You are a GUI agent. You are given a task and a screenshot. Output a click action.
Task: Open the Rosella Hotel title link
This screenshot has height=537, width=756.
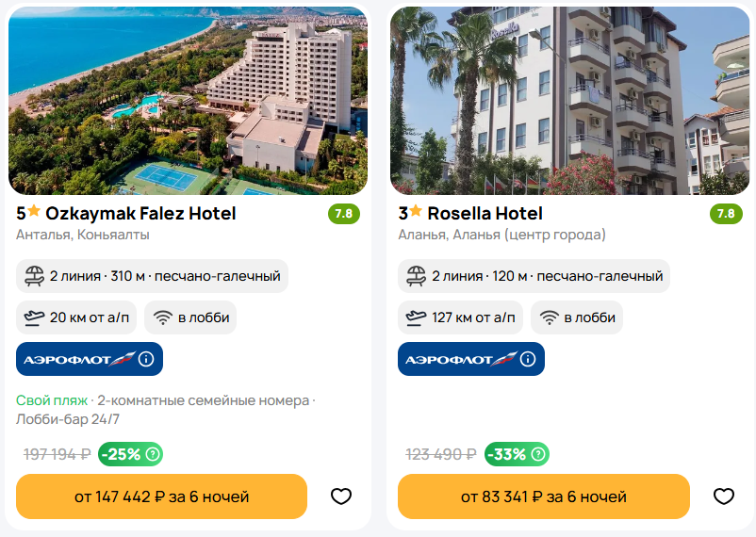[485, 213]
